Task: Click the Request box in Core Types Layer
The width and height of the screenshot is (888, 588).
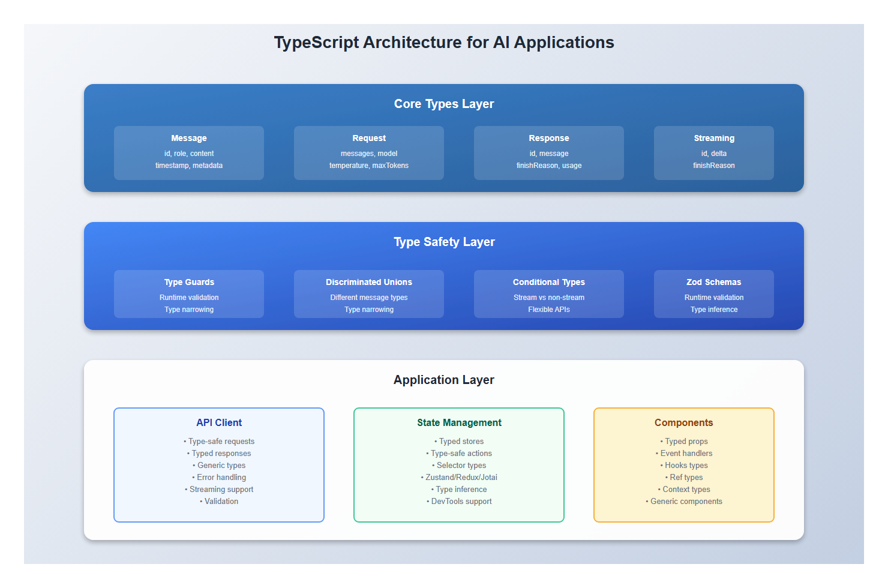Action: tap(368, 152)
